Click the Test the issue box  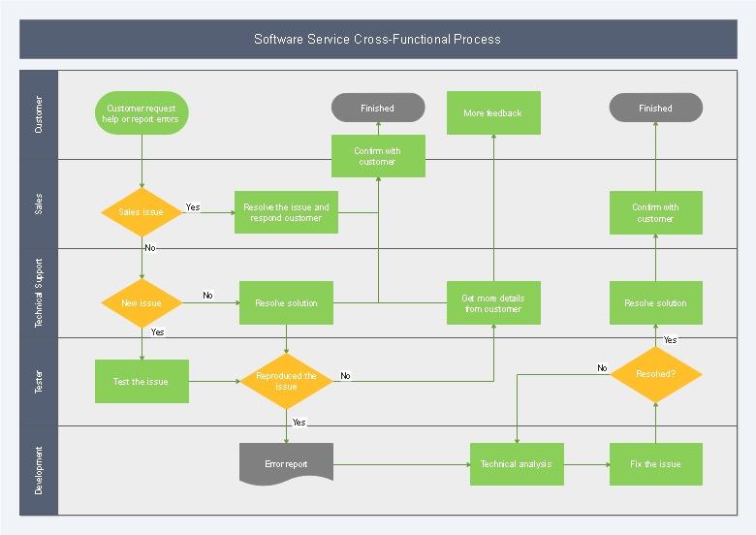click(x=142, y=382)
